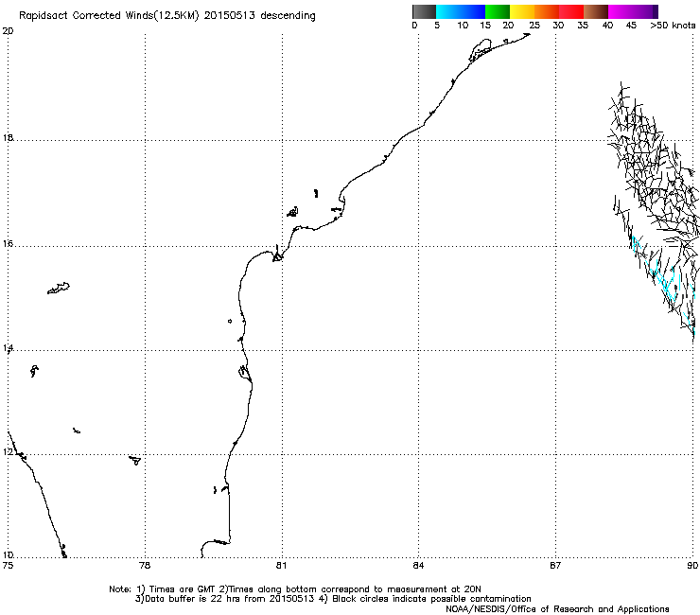This screenshot has width=700, height=615.
Task: Click the brown 35-40 knots color swatch
Action: coord(596,11)
